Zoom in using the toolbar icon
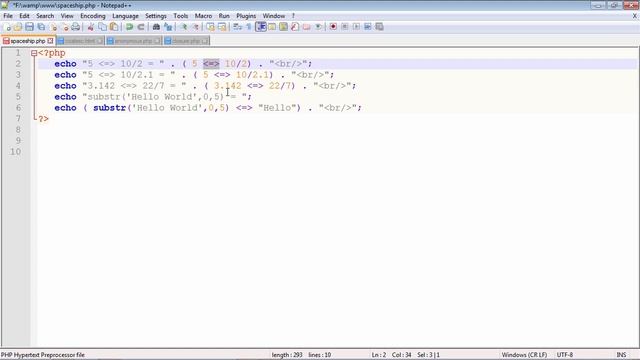Image resolution: width=640 pixels, height=360 pixels. click(x=183, y=27)
